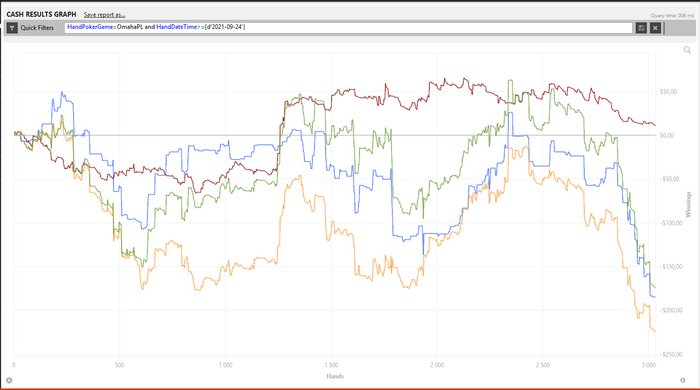
Task: Save the current filter with disk icon
Action: click(641, 28)
